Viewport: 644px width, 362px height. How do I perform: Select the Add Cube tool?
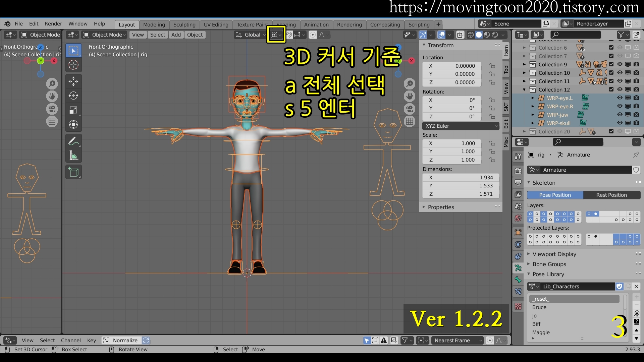coord(73,172)
